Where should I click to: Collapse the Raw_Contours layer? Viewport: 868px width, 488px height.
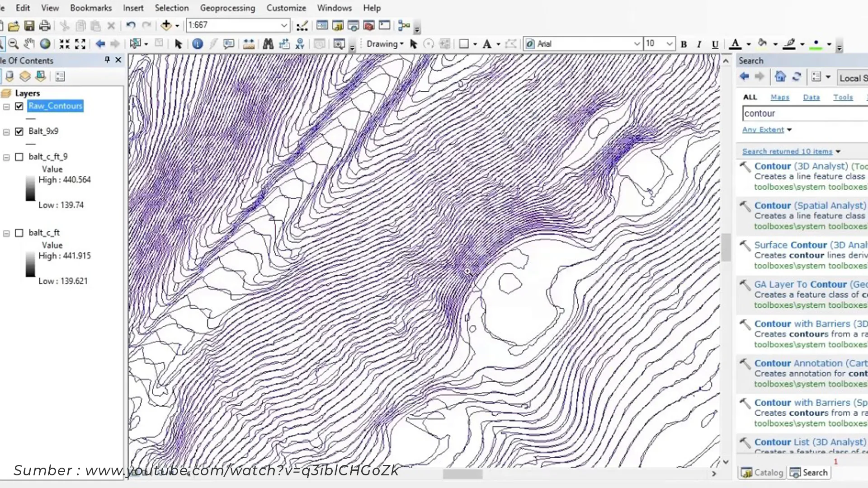click(6, 107)
